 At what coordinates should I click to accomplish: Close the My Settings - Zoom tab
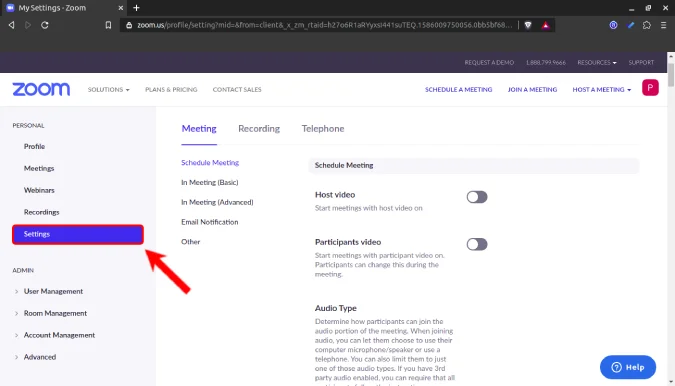(121, 8)
